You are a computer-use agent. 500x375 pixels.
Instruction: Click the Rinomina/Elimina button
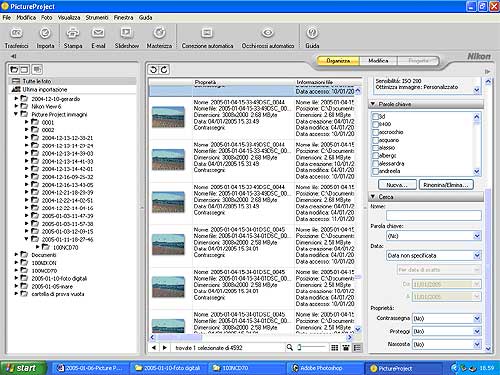click(446, 185)
